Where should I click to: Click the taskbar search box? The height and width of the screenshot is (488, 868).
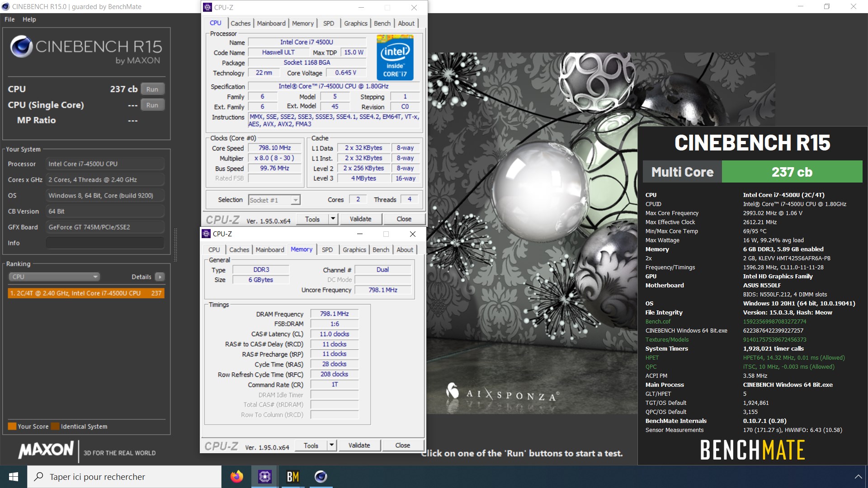click(x=124, y=477)
